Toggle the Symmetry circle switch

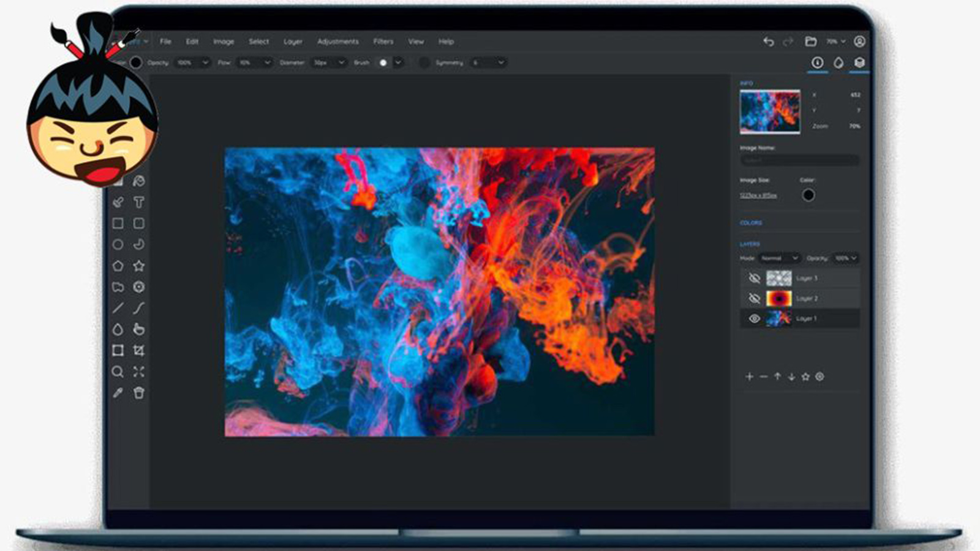point(424,62)
